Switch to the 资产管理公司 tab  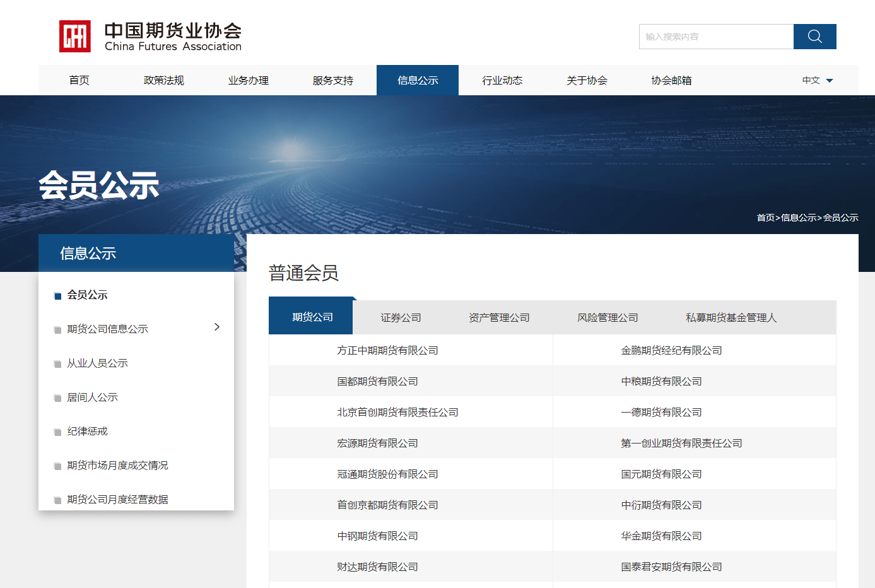499,318
